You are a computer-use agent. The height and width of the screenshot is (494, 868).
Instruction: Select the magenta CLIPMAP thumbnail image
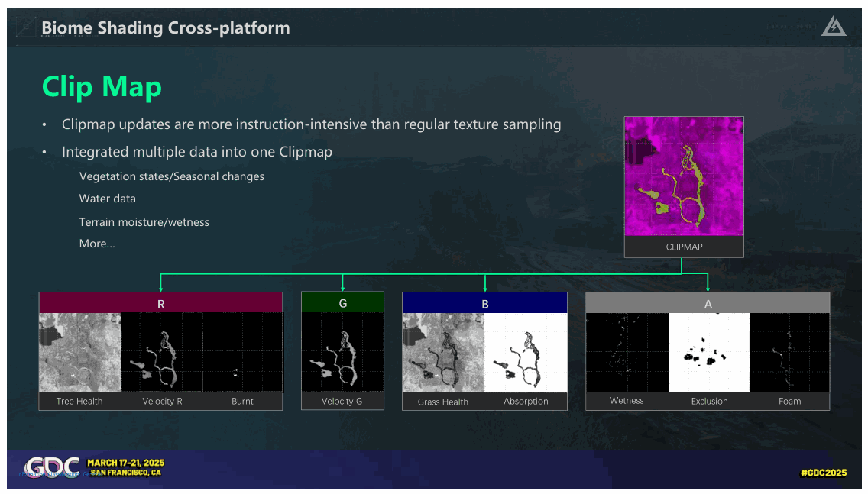(684, 176)
